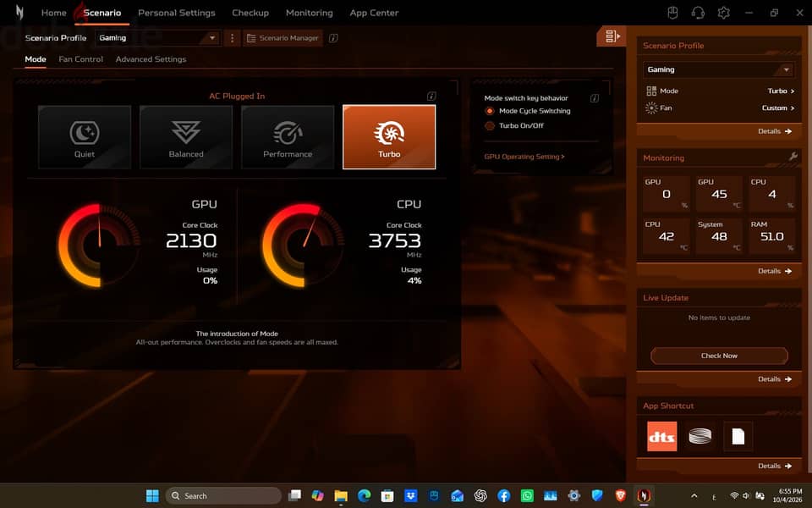The height and width of the screenshot is (508, 812).
Task: Select the Turbo mode tile
Action: pos(389,137)
